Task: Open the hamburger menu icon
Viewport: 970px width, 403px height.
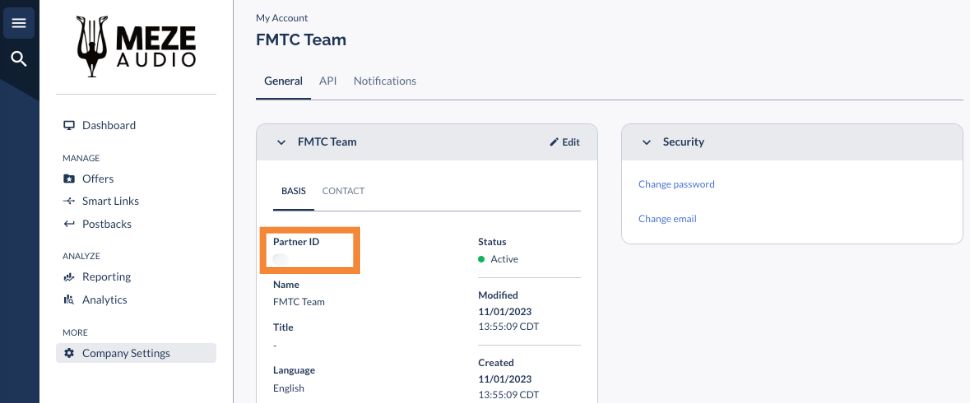Action: click(18, 22)
